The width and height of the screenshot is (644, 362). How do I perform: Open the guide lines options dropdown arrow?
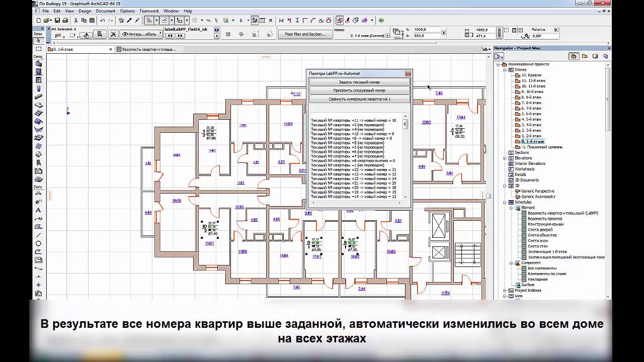156,21
